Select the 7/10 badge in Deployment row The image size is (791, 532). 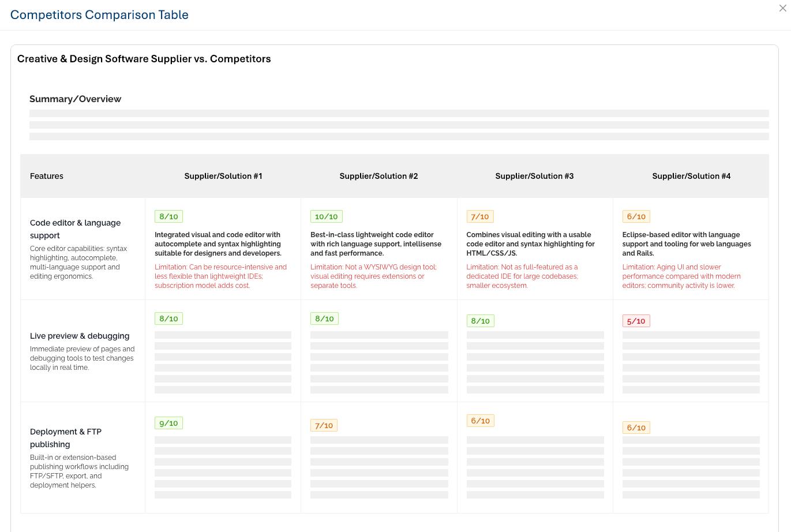[x=324, y=425]
